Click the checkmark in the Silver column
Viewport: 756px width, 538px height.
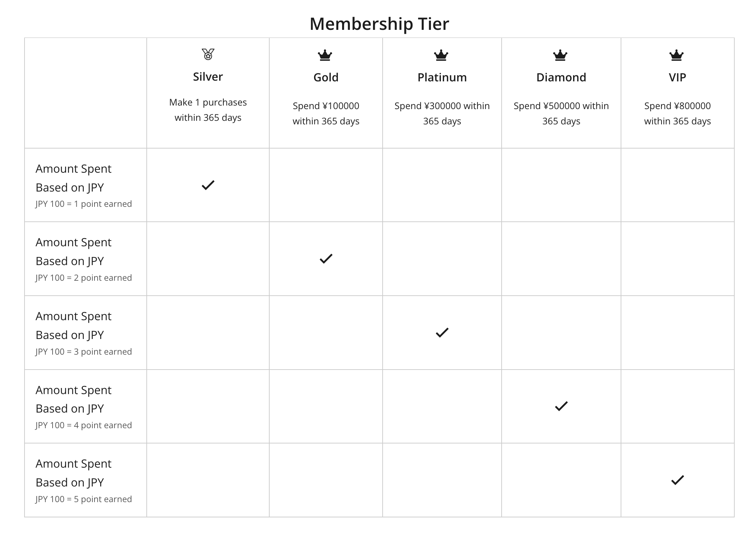[208, 185]
